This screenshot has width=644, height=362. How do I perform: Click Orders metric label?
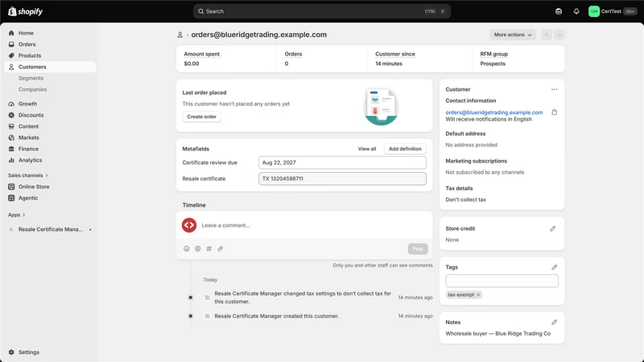[x=293, y=54]
